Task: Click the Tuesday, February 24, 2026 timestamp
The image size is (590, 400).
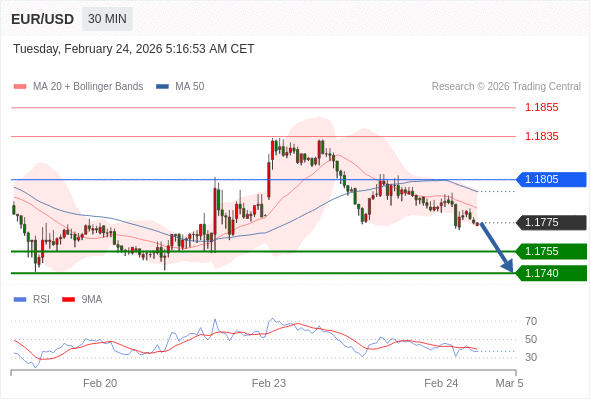Action: coord(134,49)
